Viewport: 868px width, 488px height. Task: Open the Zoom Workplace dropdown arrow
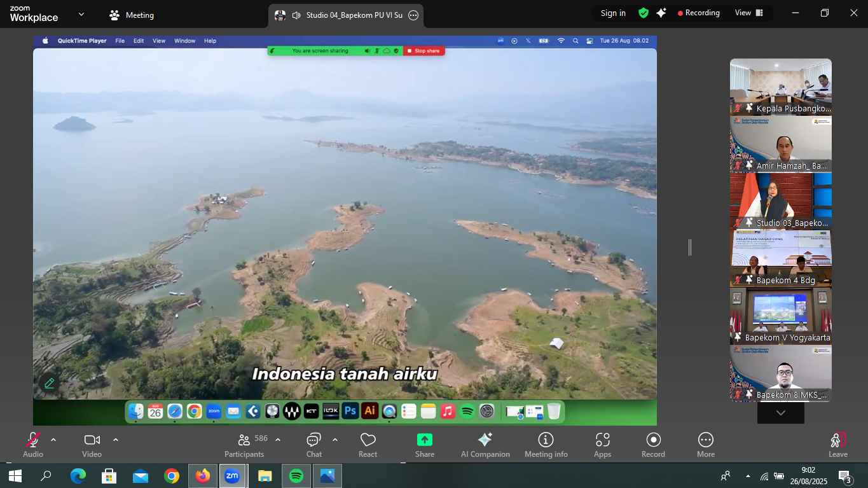81,14
